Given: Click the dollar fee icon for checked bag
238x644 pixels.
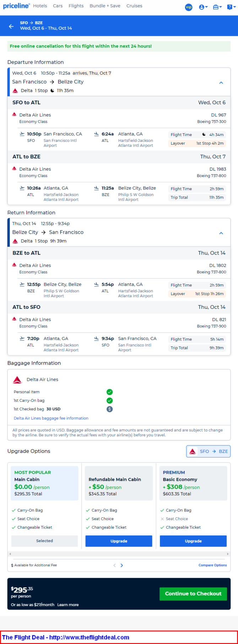Looking at the screenshot, I should click(110, 409).
